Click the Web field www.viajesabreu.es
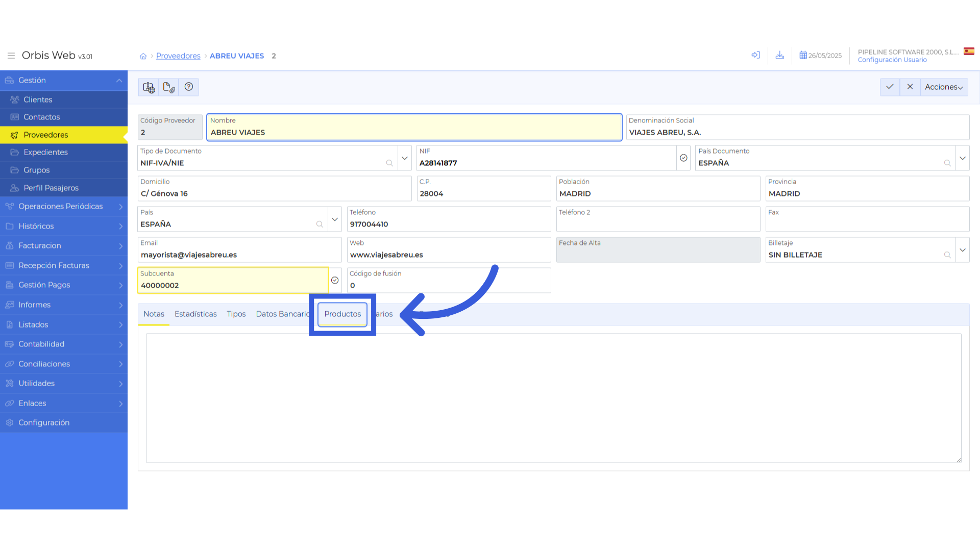The image size is (980, 551). pyautogui.click(x=449, y=249)
